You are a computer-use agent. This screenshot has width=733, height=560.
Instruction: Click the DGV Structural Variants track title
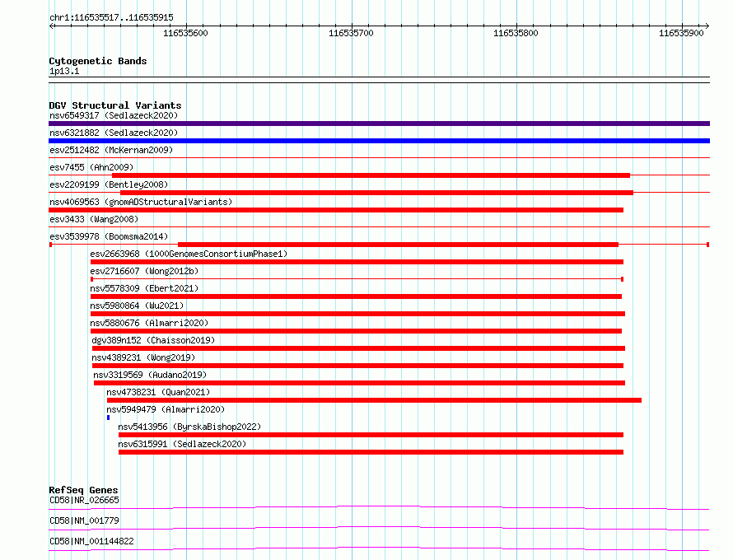pos(115,105)
